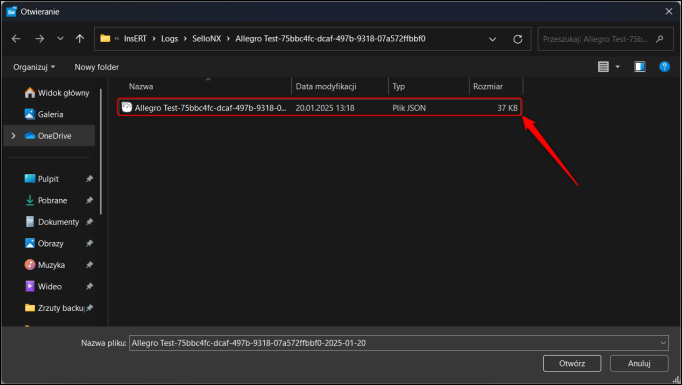Image resolution: width=682 pixels, height=385 pixels.
Task: Open view options dropdown arrow
Action: 617,67
